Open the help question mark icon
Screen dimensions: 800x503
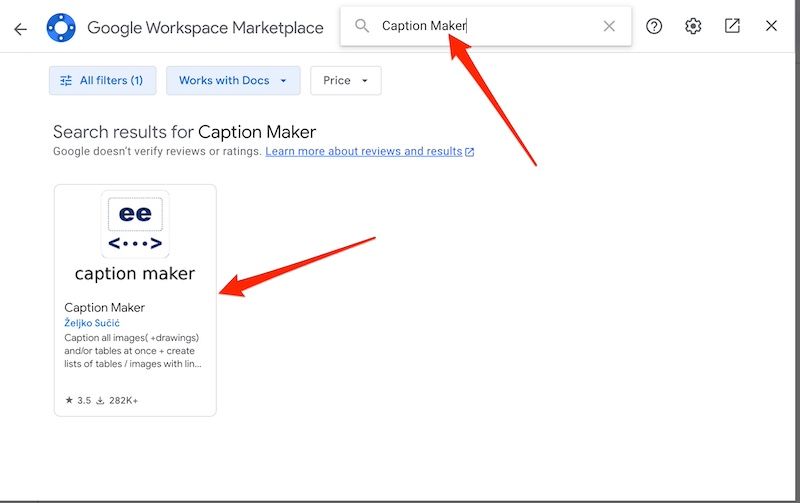654,26
